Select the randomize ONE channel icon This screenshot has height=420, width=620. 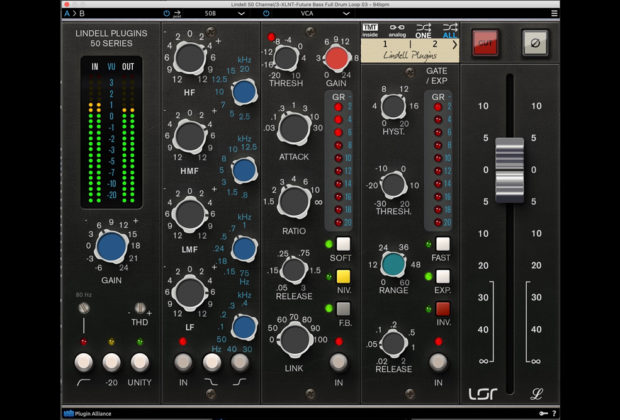423,30
